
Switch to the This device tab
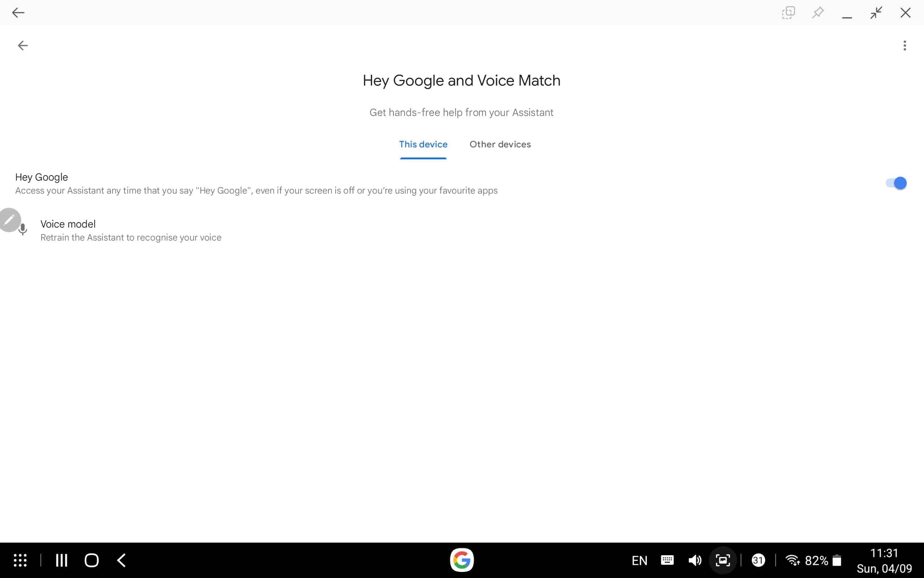click(423, 144)
